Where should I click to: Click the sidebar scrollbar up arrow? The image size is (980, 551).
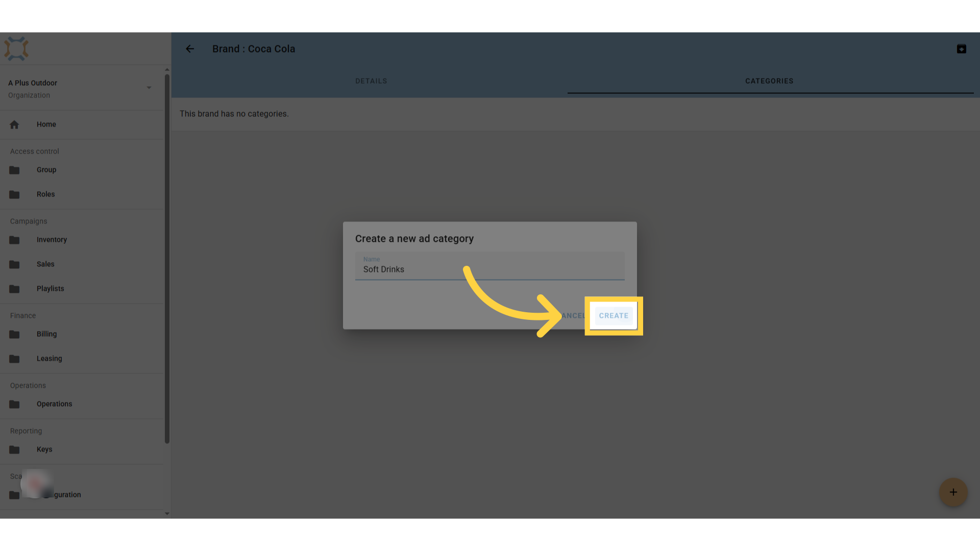tap(167, 69)
